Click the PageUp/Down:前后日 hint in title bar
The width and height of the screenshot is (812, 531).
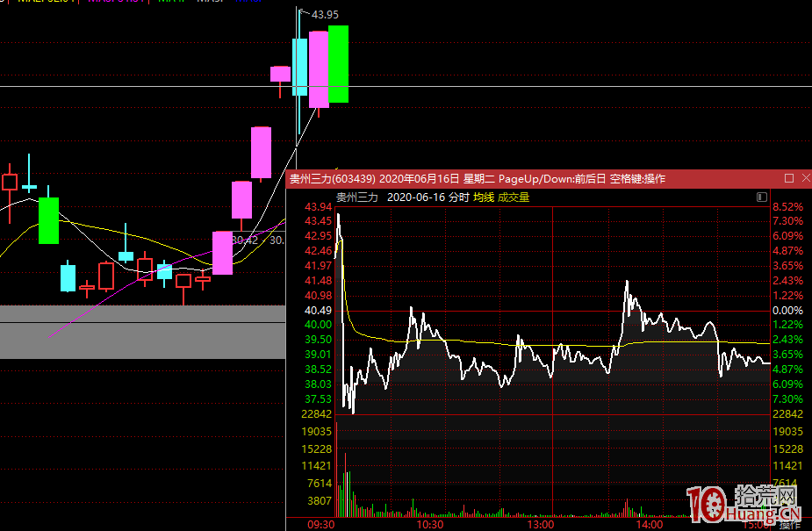[552, 179]
